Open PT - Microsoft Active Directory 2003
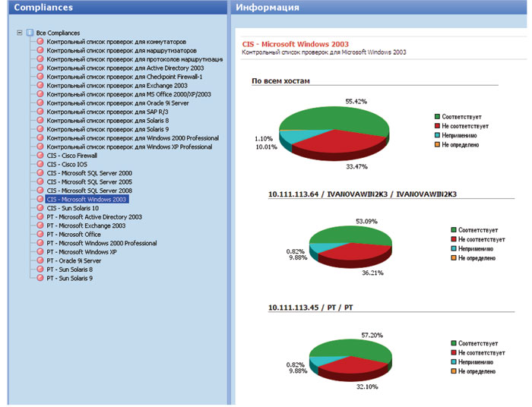Screen dimensions: 532x407 click(94, 217)
